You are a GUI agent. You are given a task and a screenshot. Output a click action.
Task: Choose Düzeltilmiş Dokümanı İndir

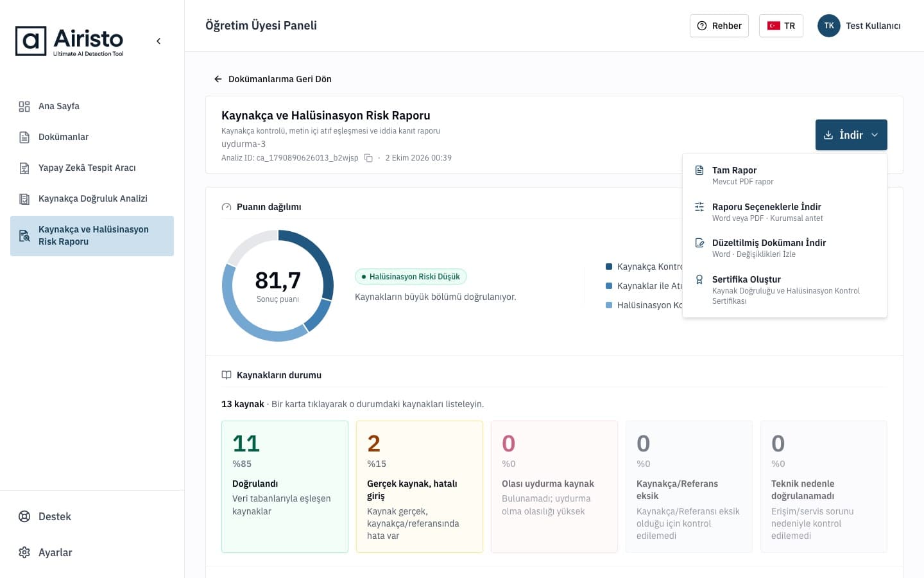785,248
